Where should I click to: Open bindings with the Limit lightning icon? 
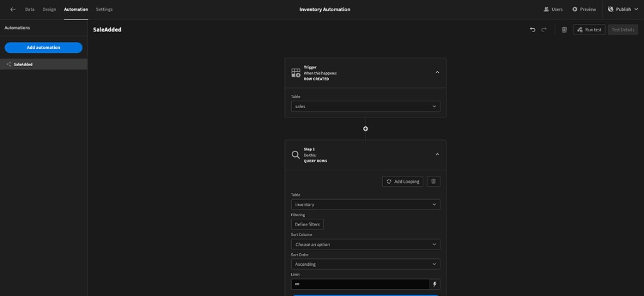(x=435, y=284)
